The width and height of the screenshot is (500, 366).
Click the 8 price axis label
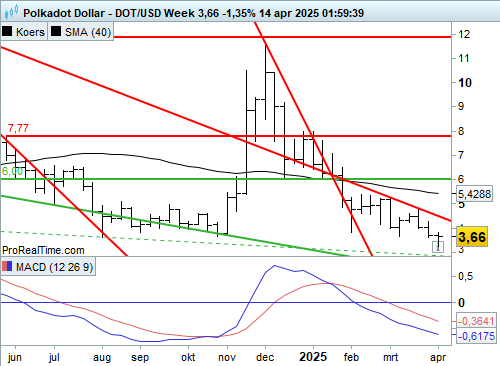(461, 131)
